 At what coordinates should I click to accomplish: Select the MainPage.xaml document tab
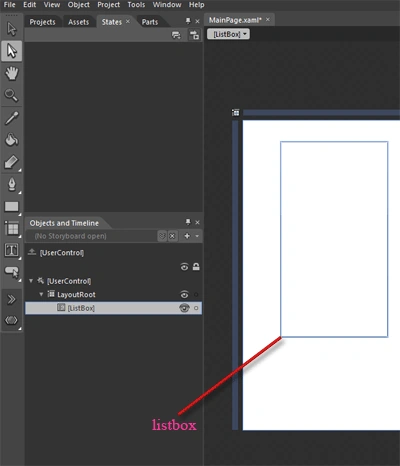[x=235, y=20]
